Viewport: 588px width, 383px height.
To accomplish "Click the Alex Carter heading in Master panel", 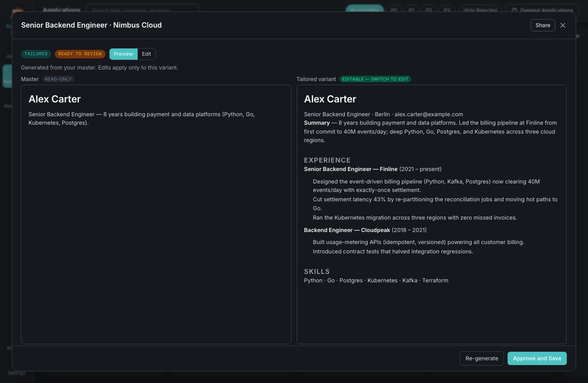I will click(55, 99).
